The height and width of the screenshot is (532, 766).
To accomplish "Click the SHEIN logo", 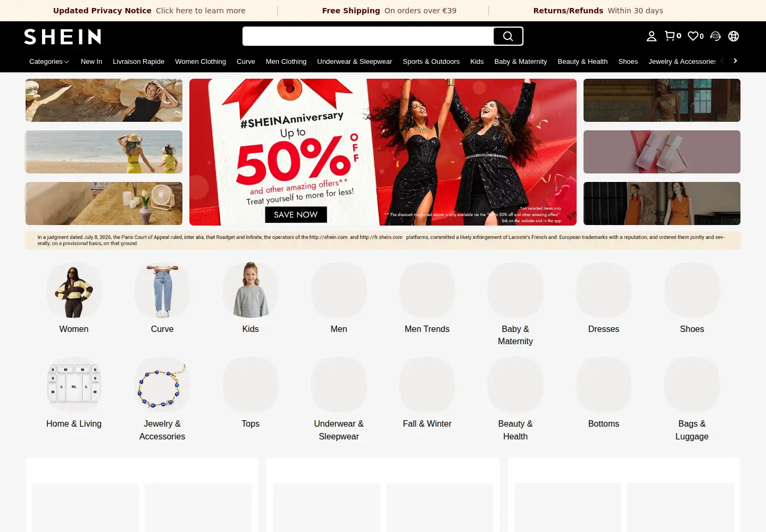I will [x=63, y=37].
